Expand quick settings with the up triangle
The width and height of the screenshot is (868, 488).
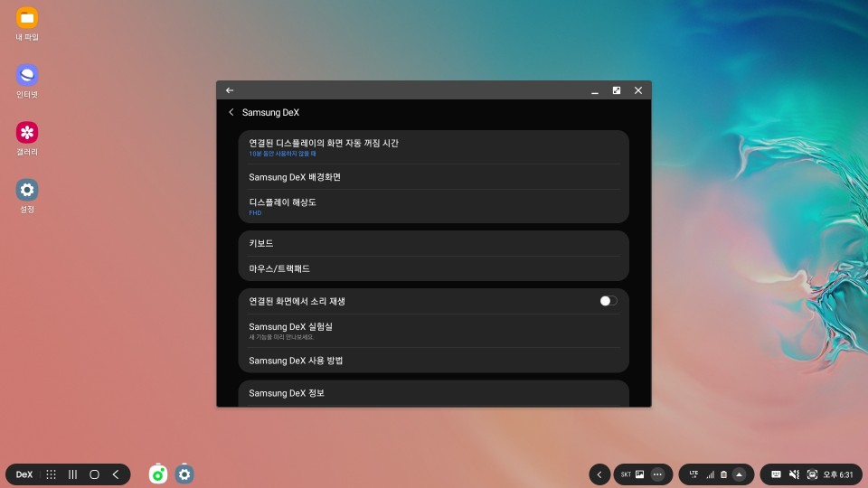click(739, 474)
